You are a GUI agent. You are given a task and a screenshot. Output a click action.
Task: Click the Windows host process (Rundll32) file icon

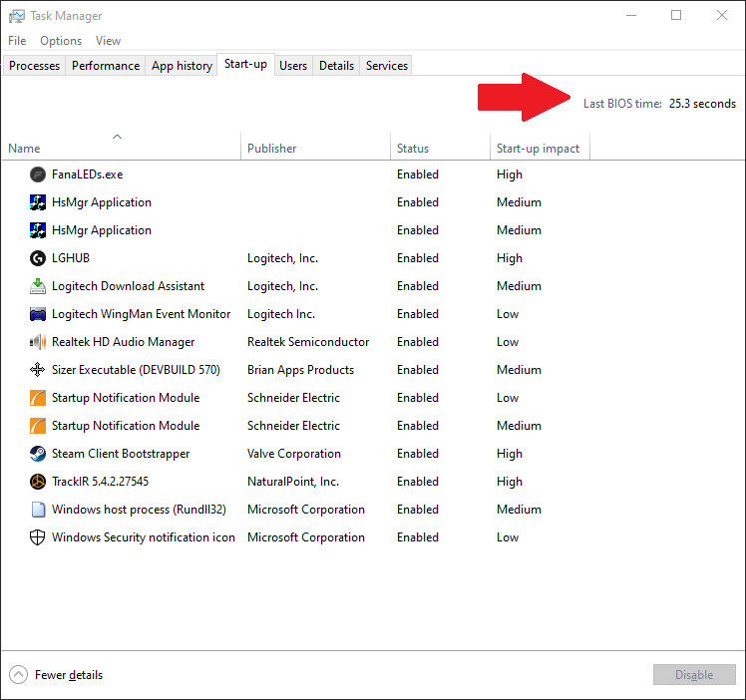pos(38,510)
